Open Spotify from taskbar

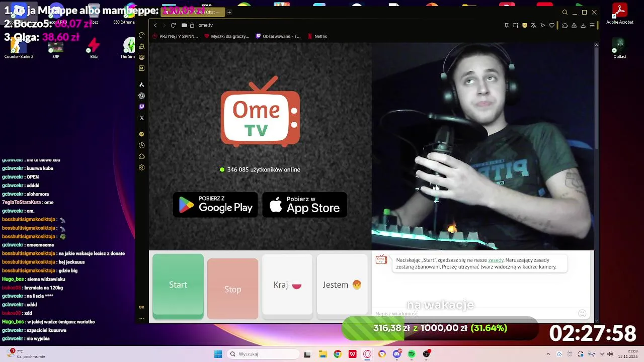(412, 354)
